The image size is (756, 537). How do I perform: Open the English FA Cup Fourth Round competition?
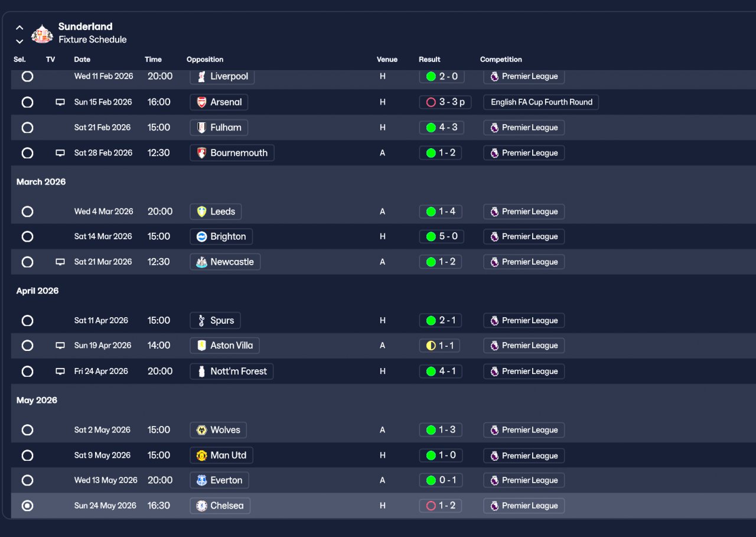541,102
